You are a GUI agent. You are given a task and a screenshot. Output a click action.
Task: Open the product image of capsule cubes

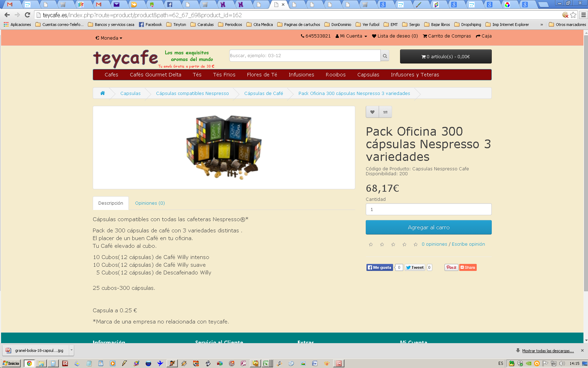click(x=224, y=148)
